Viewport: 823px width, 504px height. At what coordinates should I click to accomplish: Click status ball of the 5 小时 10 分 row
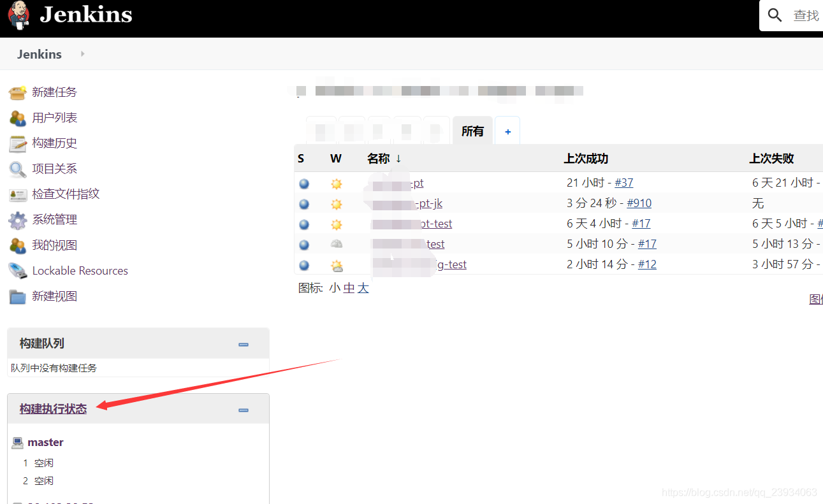pyautogui.click(x=304, y=245)
